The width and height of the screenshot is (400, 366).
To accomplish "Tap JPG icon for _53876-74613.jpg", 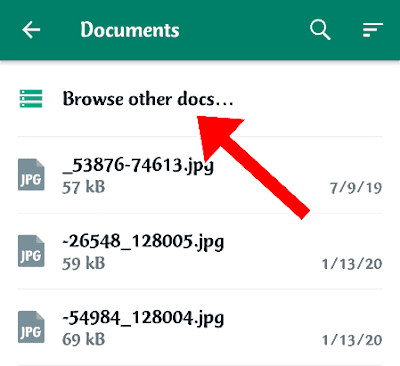I will [x=31, y=175].
